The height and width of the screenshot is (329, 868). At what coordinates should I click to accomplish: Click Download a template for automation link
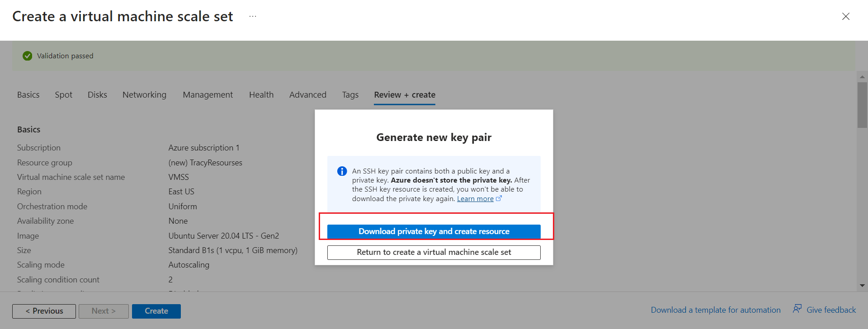click(x=716, y=310)
